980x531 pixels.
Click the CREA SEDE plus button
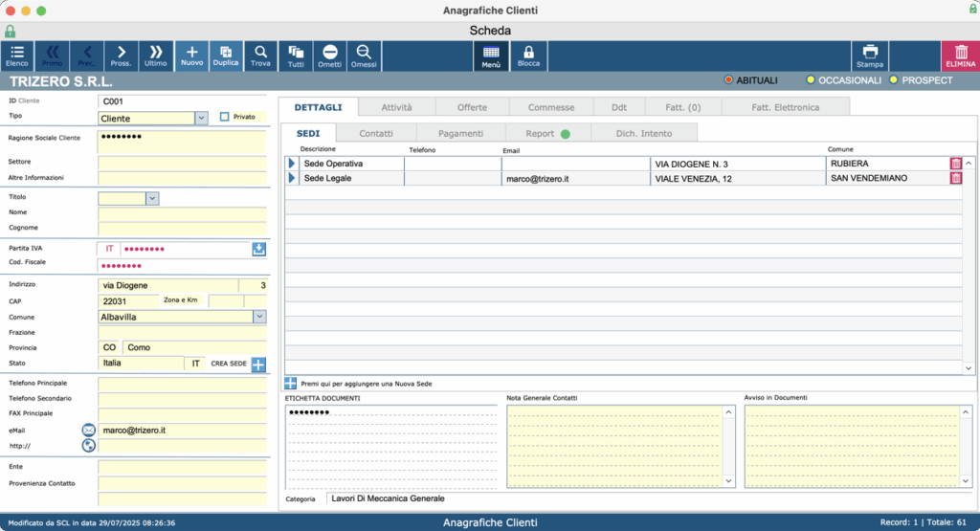258,365
